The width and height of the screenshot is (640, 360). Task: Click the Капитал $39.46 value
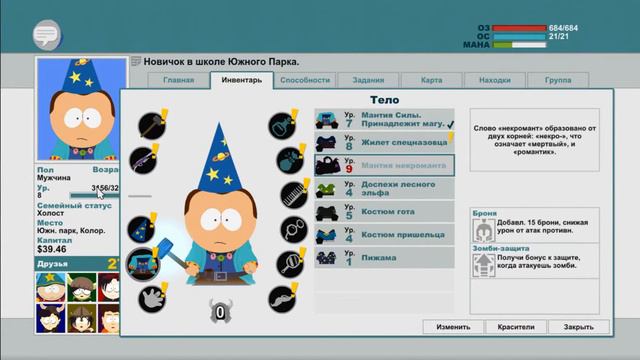[51, 249]
